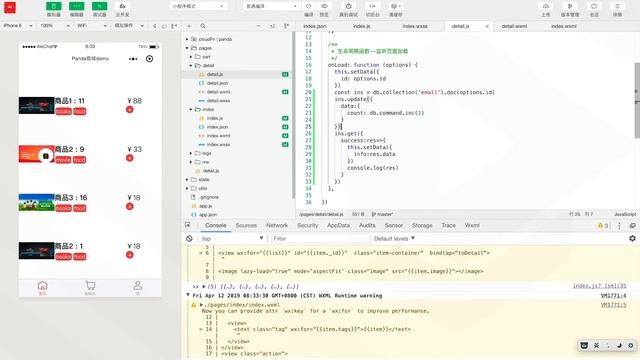
Task: Toggle the editor panel button
Action: pyautogui.click(x=76, y=7)
